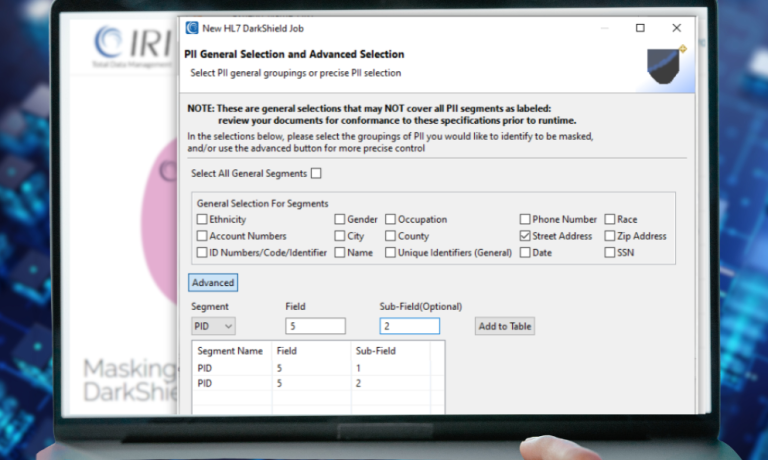Click the dialog window icon in title bar
The height and width of the screenshot is (460, 768).
point(191,28)
